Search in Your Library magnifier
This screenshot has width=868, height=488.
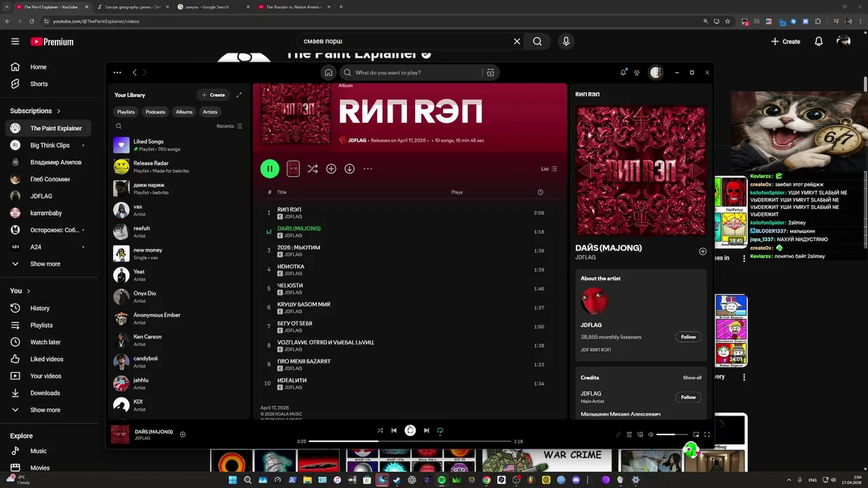119,126
